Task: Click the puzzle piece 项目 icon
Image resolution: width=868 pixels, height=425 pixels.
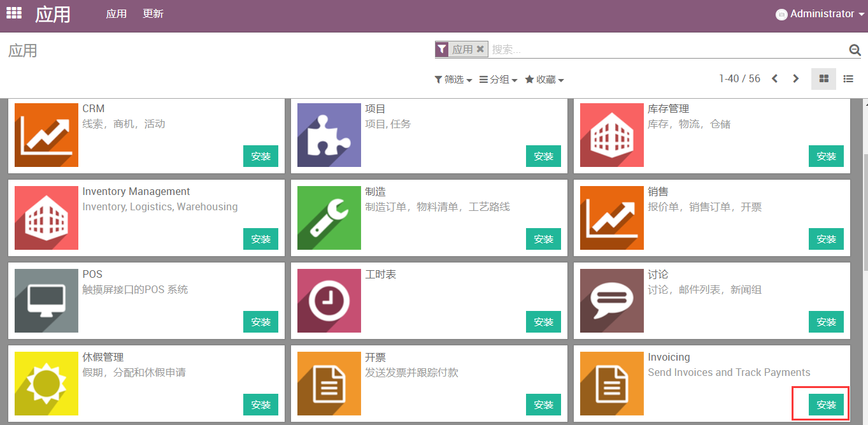Action: tap(329, 135)
